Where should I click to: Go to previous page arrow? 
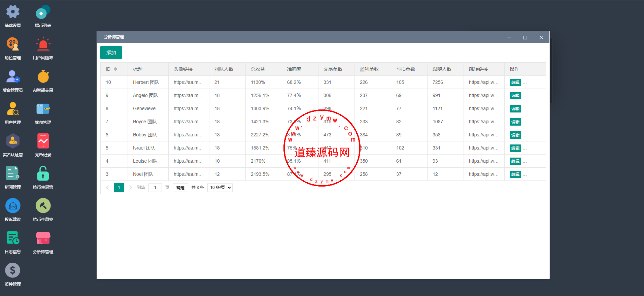(x=107, y=188)
